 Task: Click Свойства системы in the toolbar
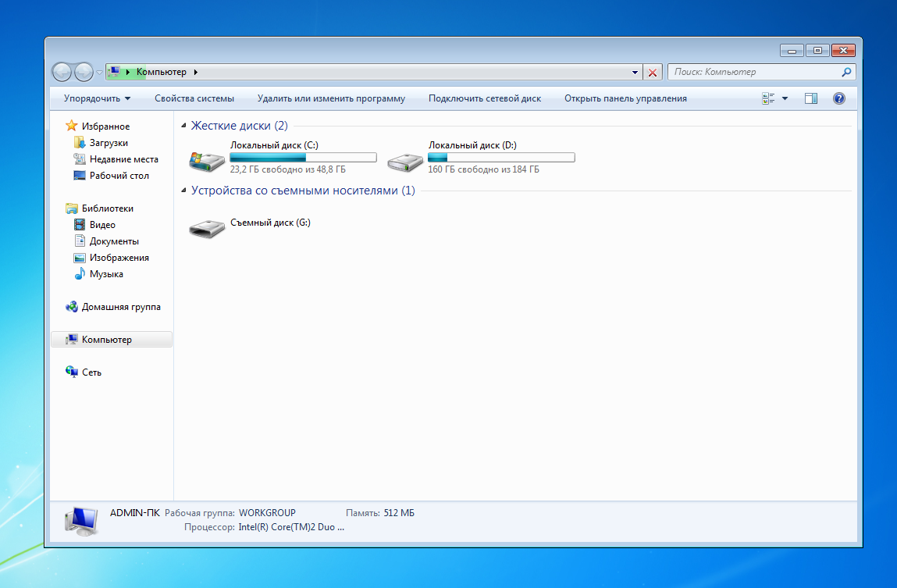click(x=194, y=98)
